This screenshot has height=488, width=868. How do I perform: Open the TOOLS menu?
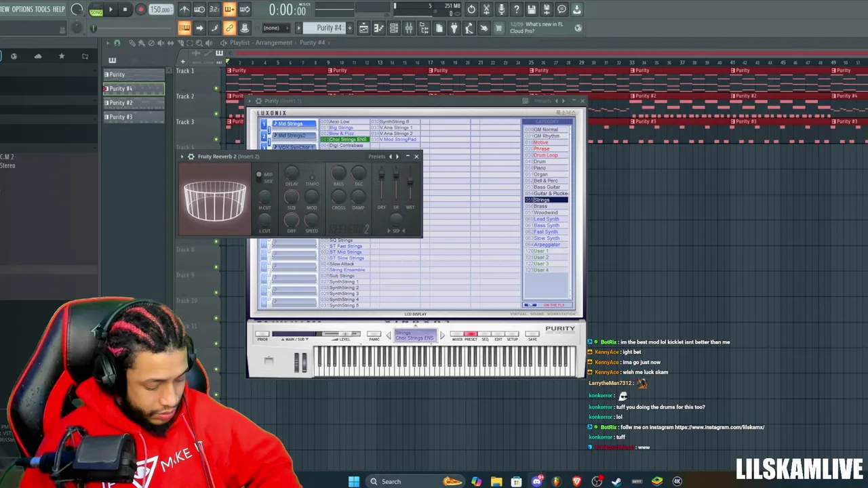[x=42, y=9]
